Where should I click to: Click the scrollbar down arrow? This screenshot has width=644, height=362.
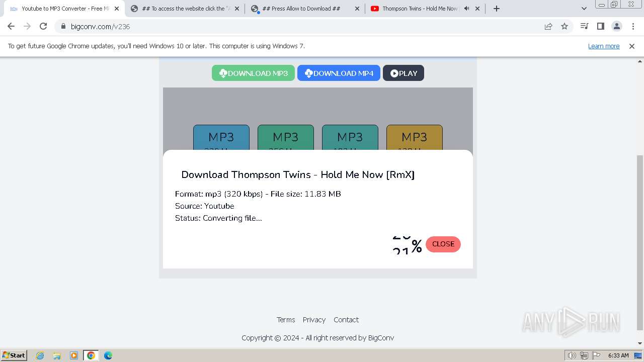click(x=640, y=343)
